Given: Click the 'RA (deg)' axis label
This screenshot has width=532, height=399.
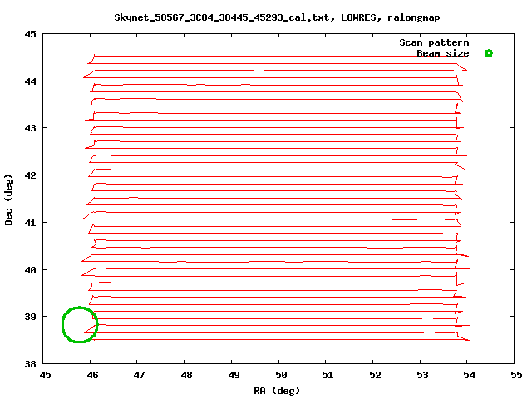Looking at the screenshot, I should 277,391.
